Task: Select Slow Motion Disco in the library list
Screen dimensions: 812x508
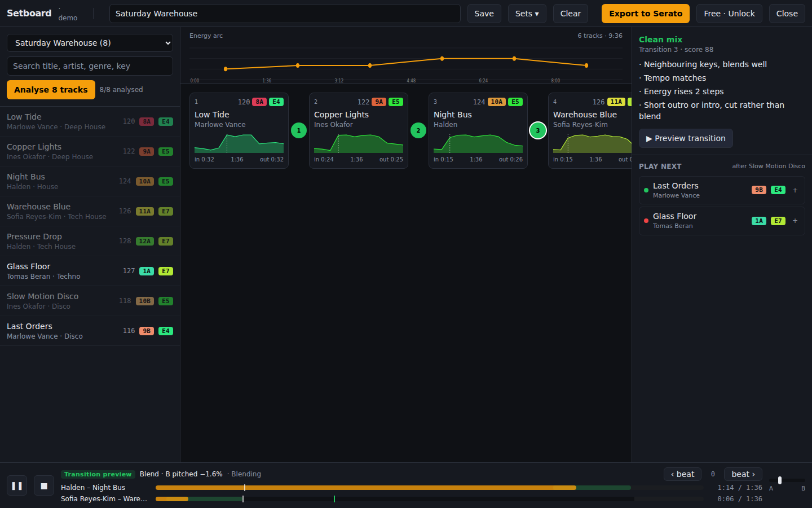Action: (x=90, y=301)
